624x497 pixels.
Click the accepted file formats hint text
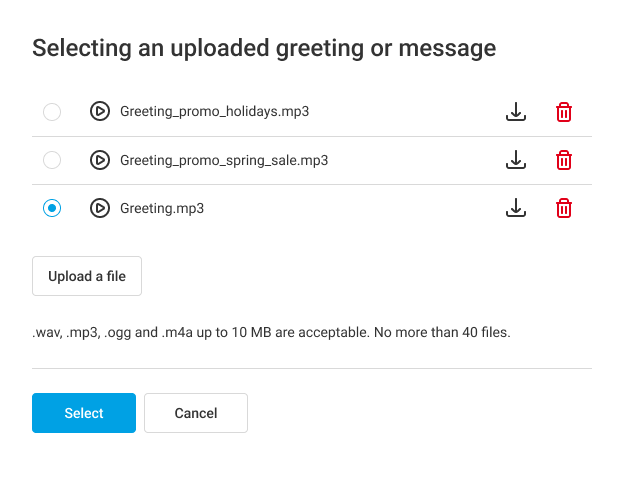[x=271, y=332]
